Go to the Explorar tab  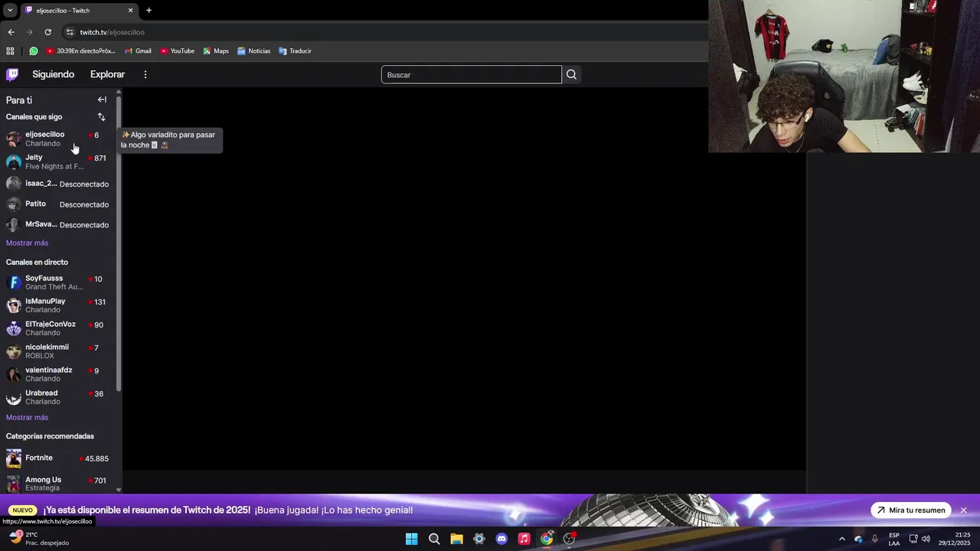click(107, 74)
